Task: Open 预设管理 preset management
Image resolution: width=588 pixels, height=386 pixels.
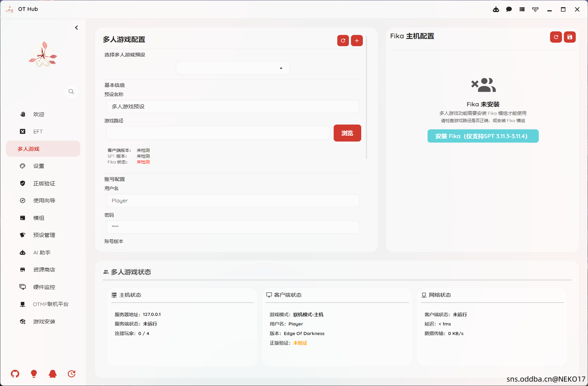Action: (x=43, y=235)
